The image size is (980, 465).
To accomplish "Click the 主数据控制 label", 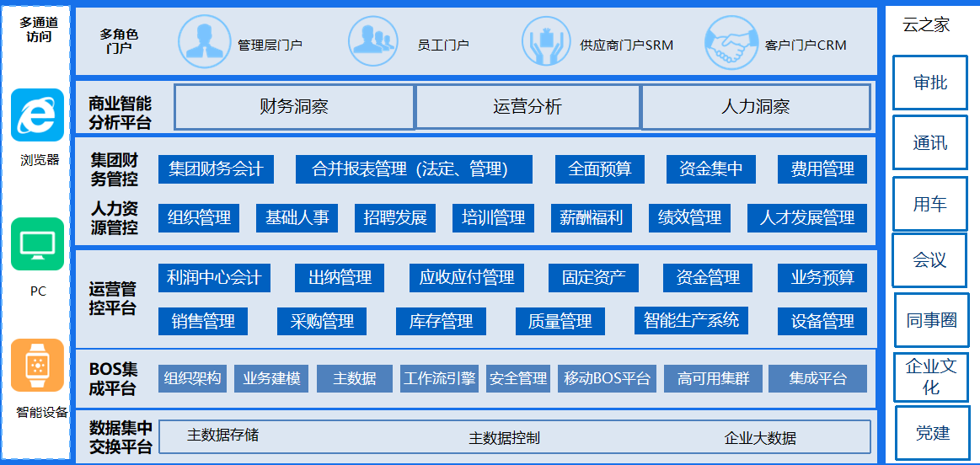I will pos(504,438).
